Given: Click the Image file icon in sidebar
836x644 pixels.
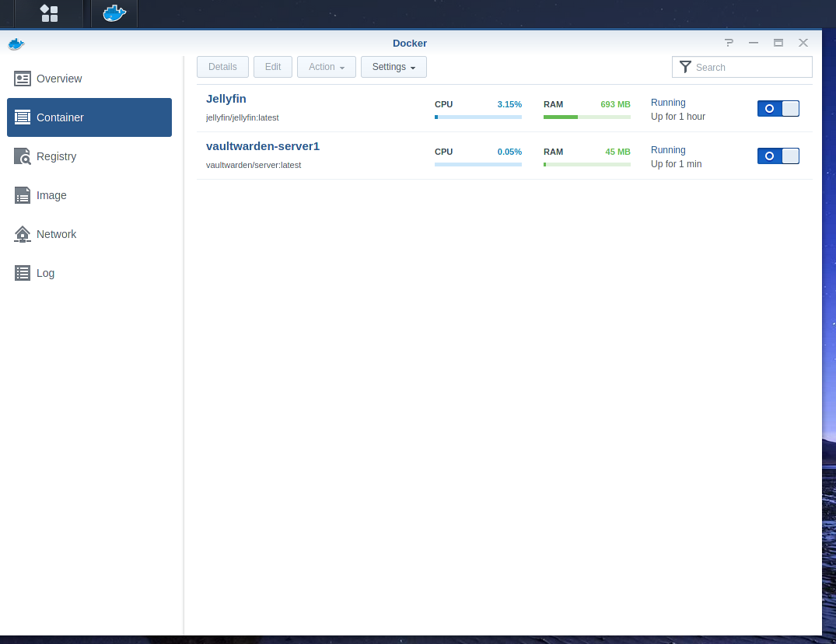Looking at the screenshot, I should click(23, 195).
